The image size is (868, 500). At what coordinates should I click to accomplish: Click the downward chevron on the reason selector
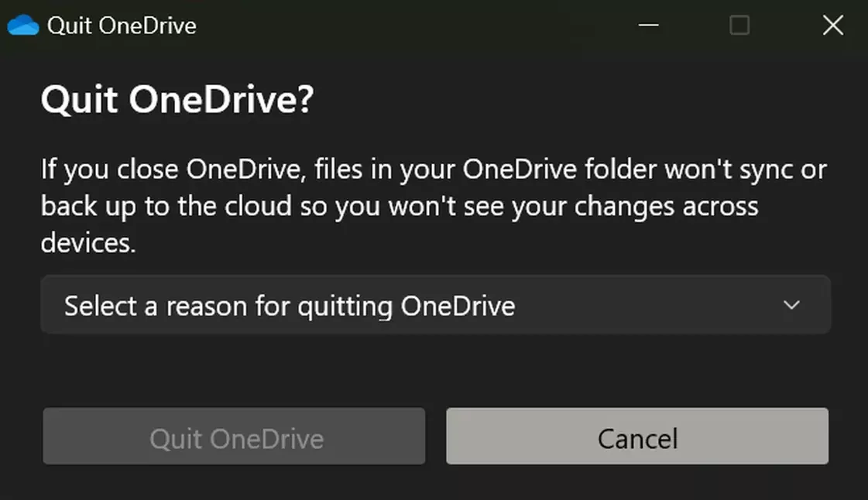(x=792, y=305)
